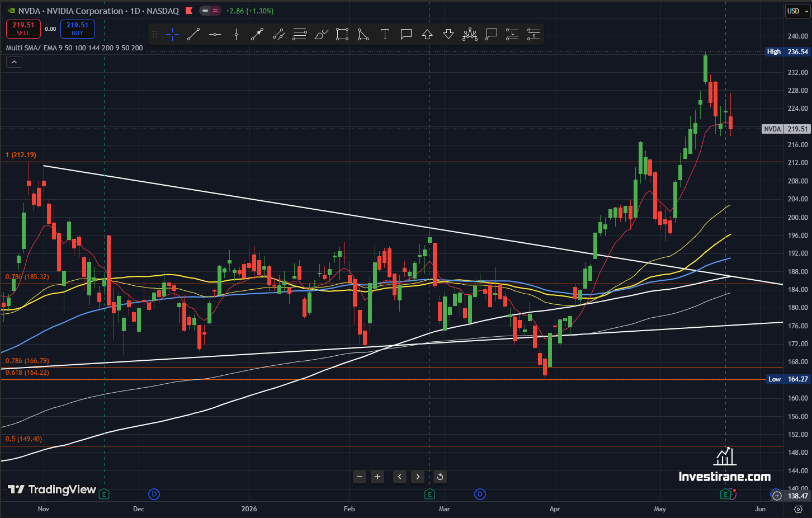Viewport: 812px width, 518px height.
Task: Select the Rectangle shape tool
Action: pyautogui.click(x=342, y=35)
